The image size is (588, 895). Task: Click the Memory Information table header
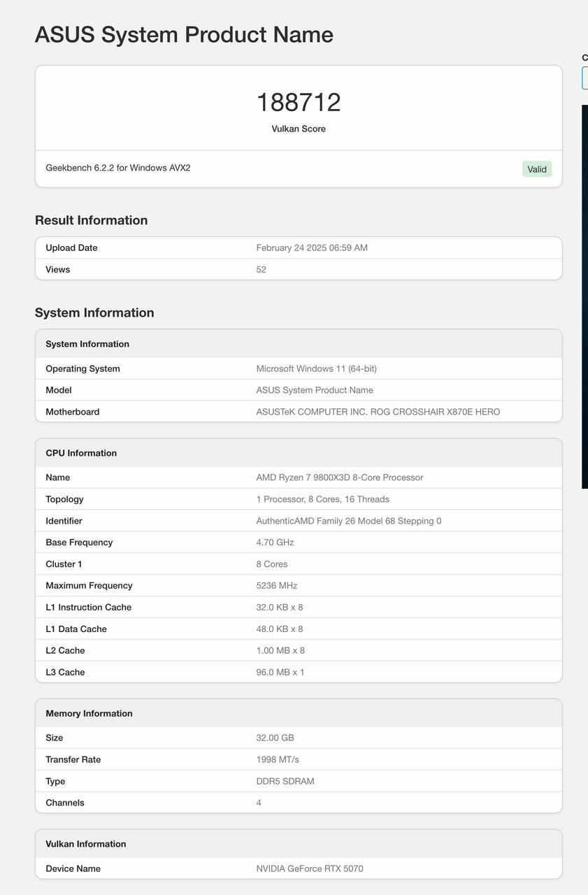(x=299, y=713)
